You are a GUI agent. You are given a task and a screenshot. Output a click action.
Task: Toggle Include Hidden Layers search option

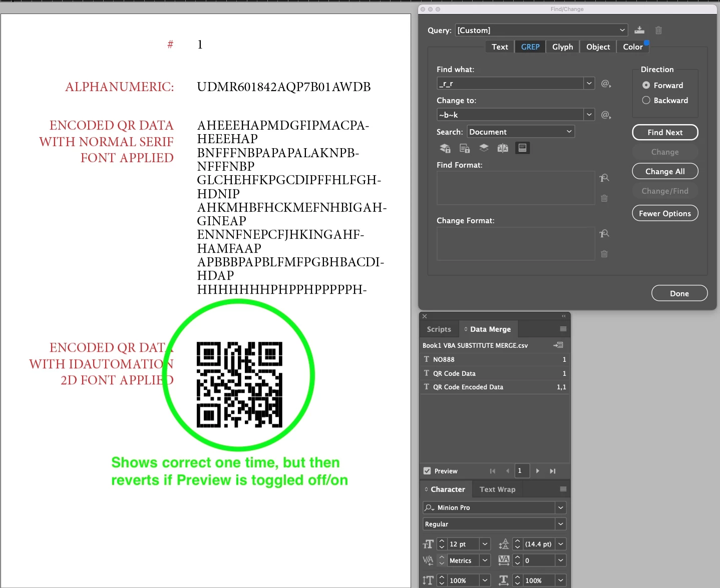[x=484, y=148]
